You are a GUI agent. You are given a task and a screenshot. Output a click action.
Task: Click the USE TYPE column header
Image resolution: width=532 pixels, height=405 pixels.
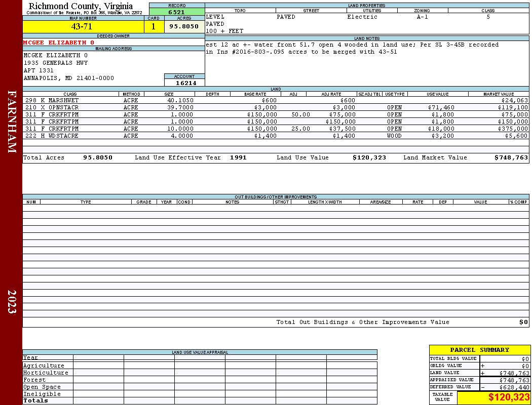(x=395, y=94)
